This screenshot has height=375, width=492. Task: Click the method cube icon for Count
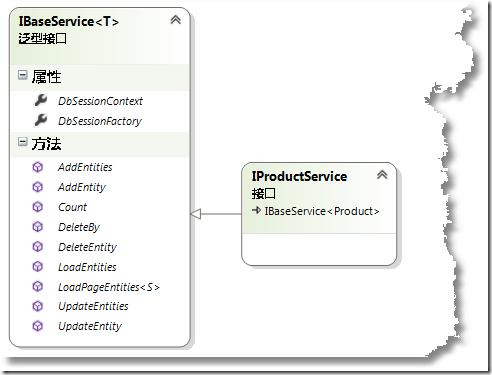click(x=38, y=207)
